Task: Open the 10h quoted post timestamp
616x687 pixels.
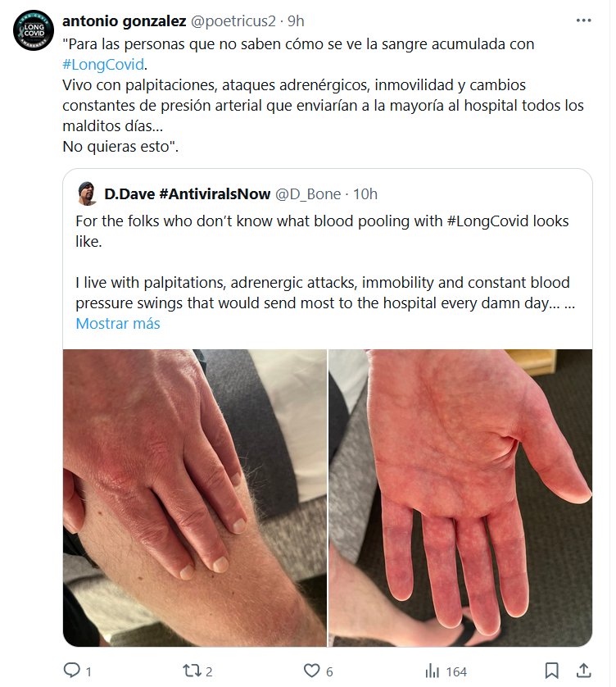Action: point(365,193)
